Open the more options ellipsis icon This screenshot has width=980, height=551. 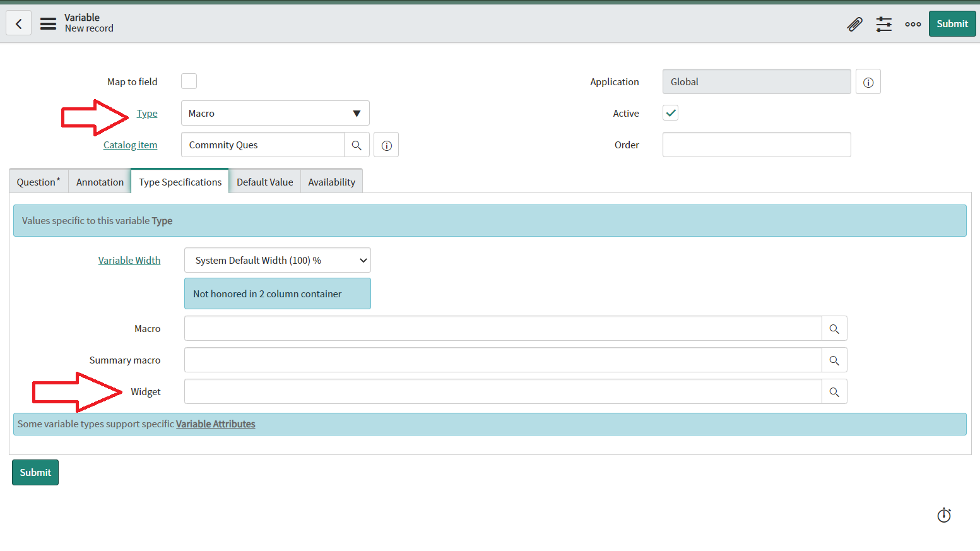(912, 23)
